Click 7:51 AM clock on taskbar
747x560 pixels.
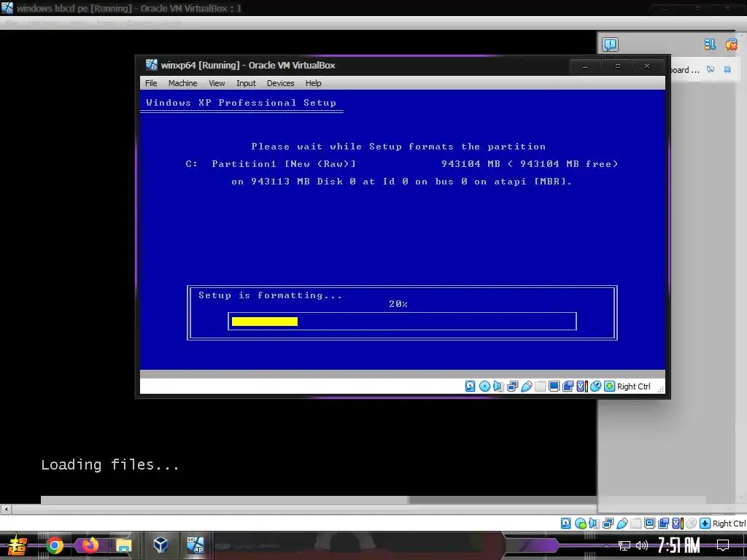[678, 545]
